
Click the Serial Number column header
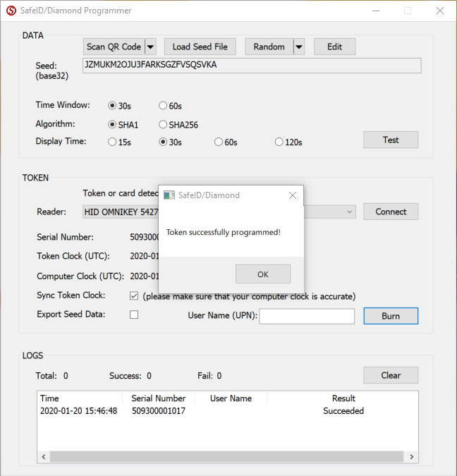click(159, 398)
